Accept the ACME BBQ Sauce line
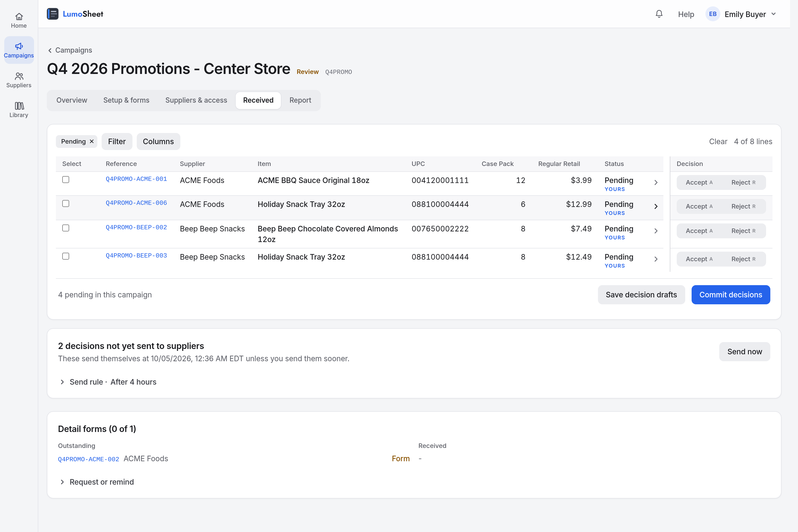 pyautogui.click(x=699, y=182)
